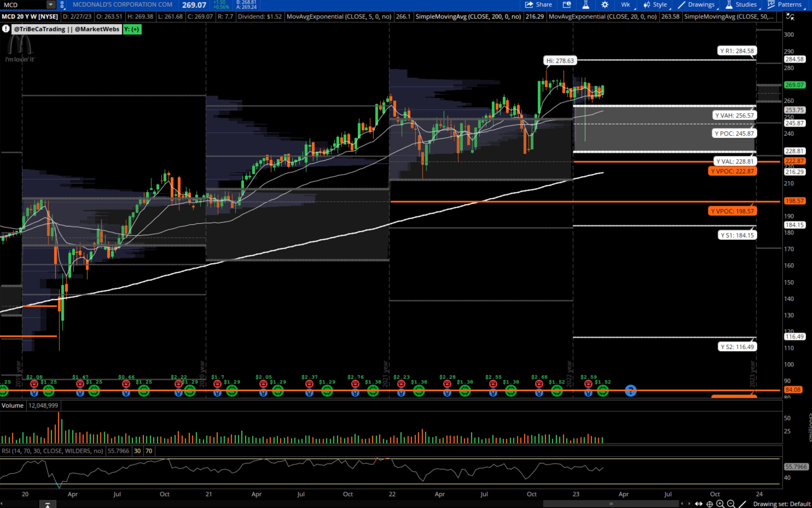The width and height of the screenshot is (812, 508).
Task: Click red phone icon under $2.76
Action: tap(355, 383)
